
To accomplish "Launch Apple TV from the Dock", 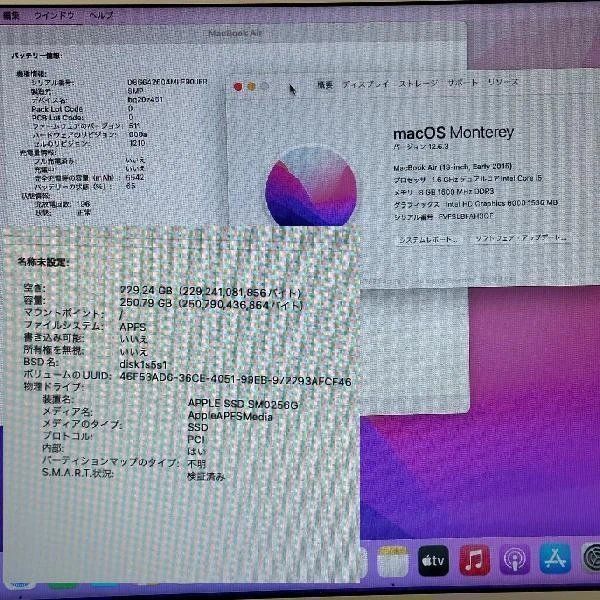I will click(433, 561).
